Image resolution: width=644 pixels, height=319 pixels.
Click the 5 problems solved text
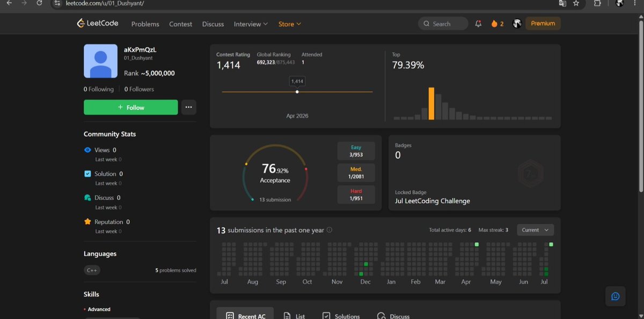click(175, 270)
